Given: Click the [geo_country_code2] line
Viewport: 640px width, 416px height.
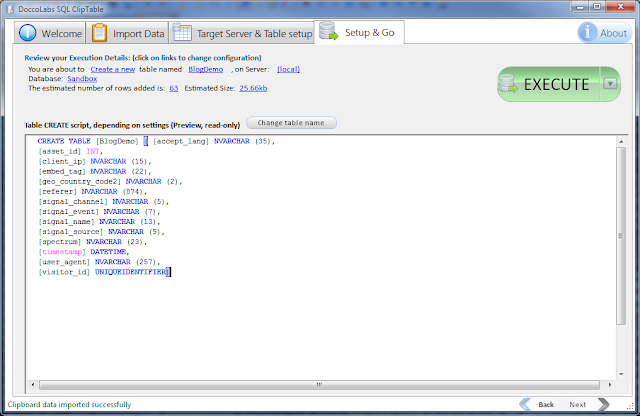Looking at the screenshot, I should click(110, 181).
